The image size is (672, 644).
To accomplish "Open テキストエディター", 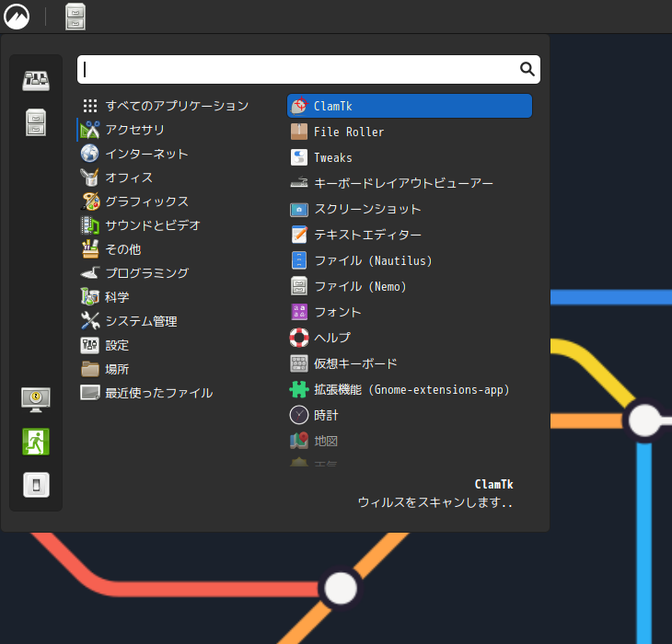I will [410, 235].
